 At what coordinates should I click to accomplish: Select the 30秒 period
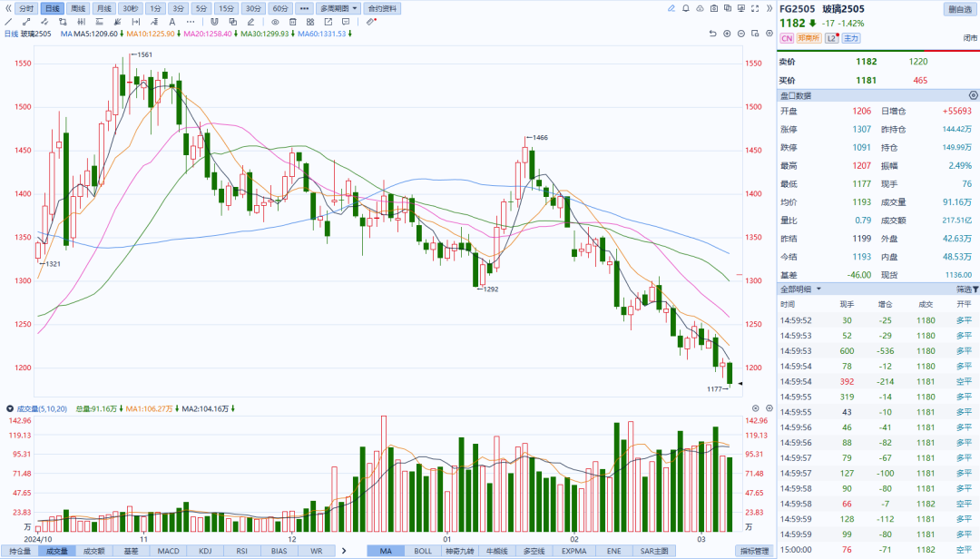point(131,9)
